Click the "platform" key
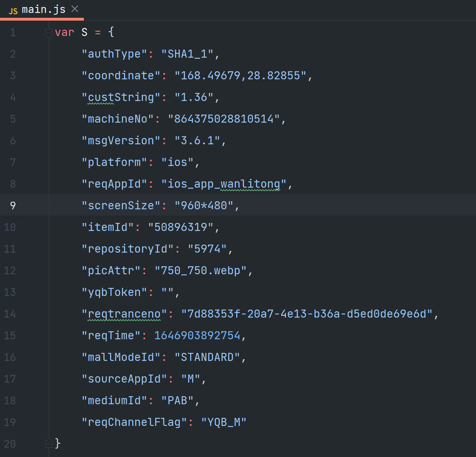Viewport: 476px width, 457px height. [114, 162]
